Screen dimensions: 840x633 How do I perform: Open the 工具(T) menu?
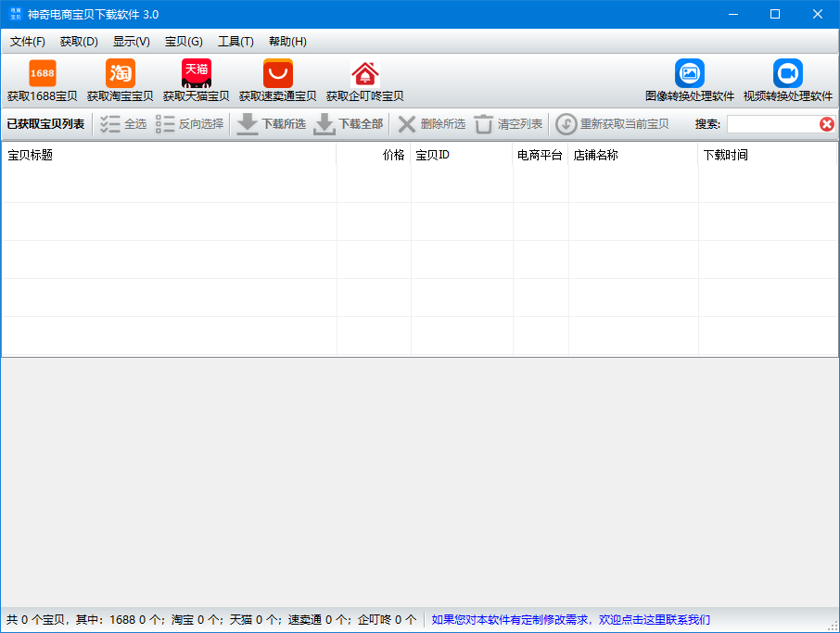(x=235, y=42)
